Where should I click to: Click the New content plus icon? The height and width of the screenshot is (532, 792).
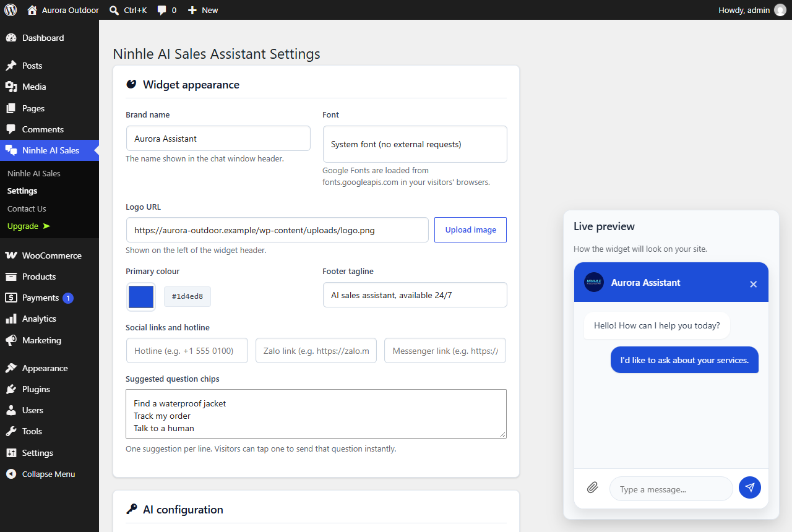click(192, 10)
